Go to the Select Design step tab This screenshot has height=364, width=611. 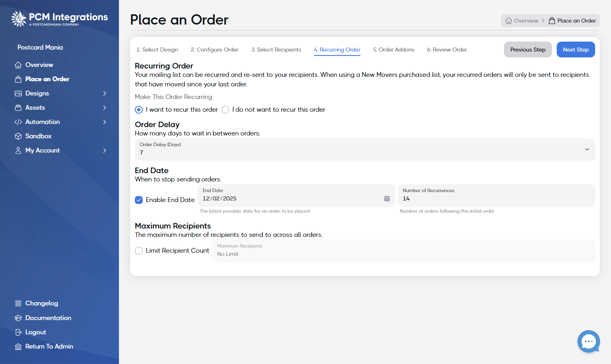(x=157, y=50)
